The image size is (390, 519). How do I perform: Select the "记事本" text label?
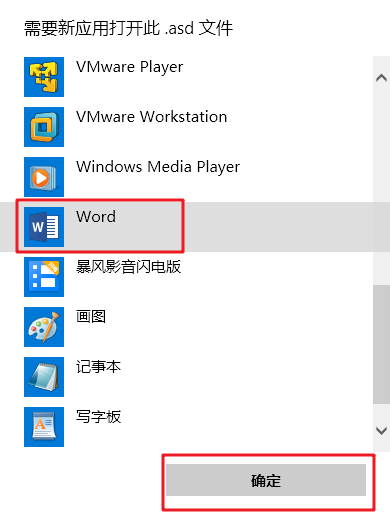click(x=98, y=367)
